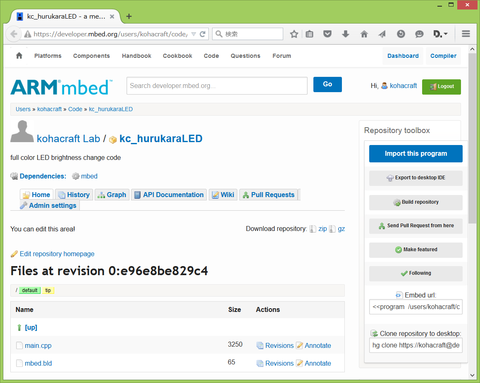Bookmark this page with the star icon
The image size is (480, 383).
(x=294, y=34)
